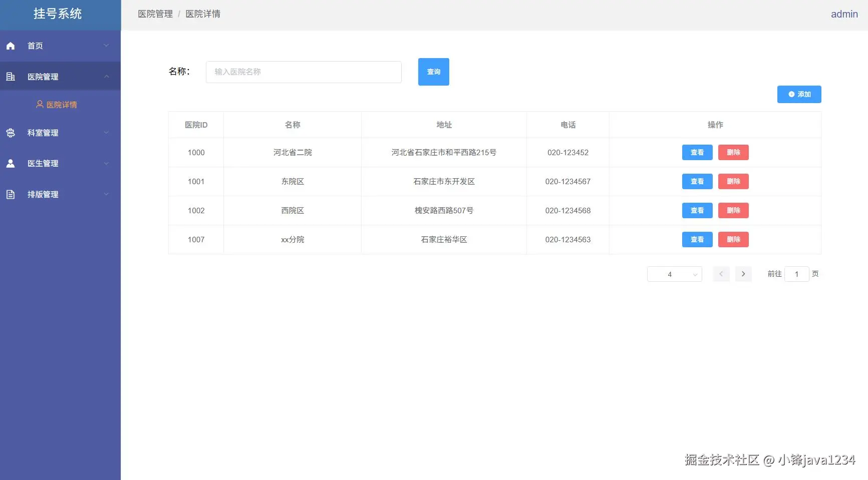Click the person icon beside 医院详情
Viewport: 868px width, 480px height.
coord(40,105)
